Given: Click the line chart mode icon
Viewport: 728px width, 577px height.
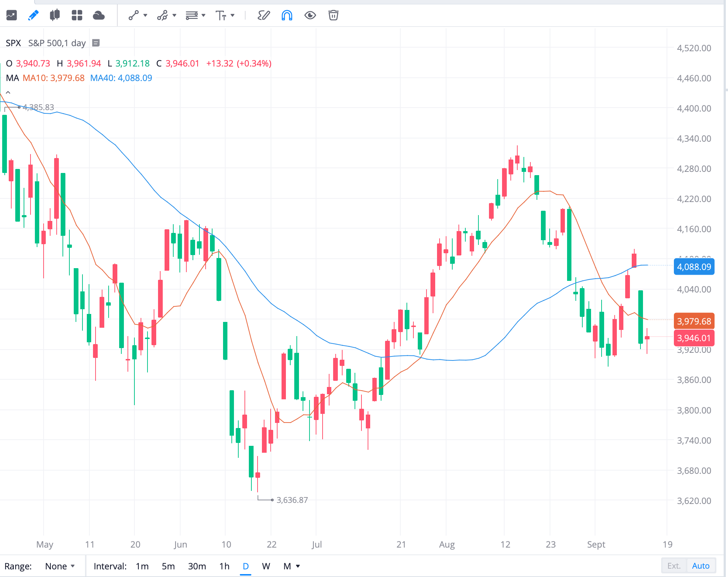Looking at the screenshot, I should (x=11, y=15).
